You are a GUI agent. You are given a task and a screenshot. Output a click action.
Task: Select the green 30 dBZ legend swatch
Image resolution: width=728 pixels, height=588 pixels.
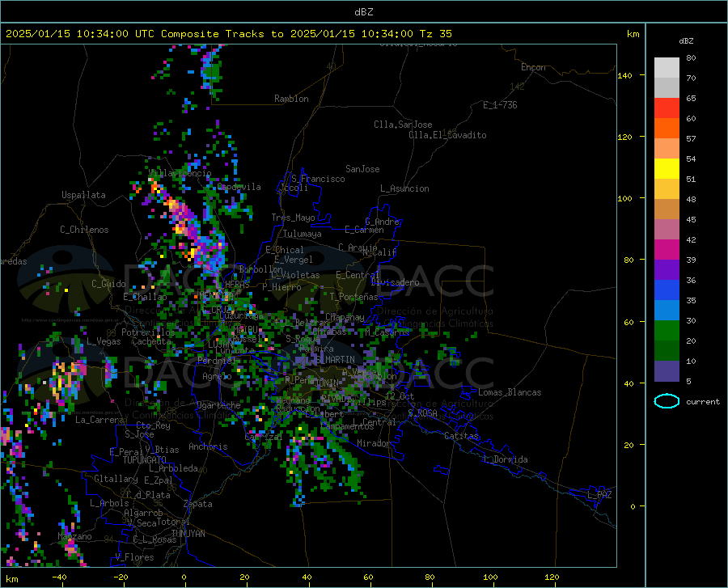pyautogui.click(x=667, y=331)
